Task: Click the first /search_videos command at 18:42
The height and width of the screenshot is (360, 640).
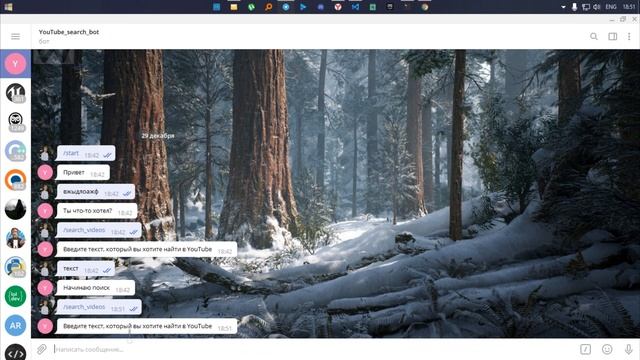Action: click(84, 230)
